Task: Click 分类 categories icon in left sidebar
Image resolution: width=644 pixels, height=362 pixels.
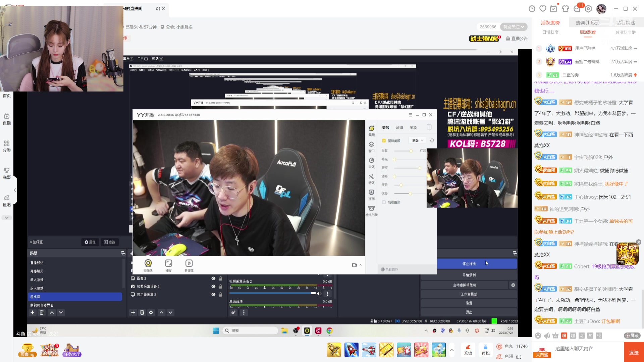Action: coord(7,146)
